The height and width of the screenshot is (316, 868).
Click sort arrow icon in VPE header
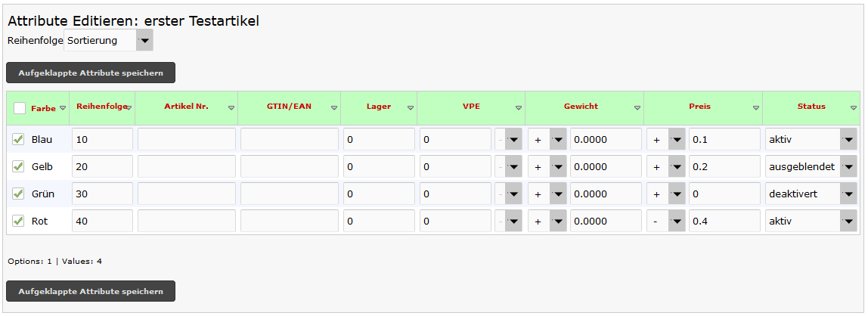click(519, 109)
